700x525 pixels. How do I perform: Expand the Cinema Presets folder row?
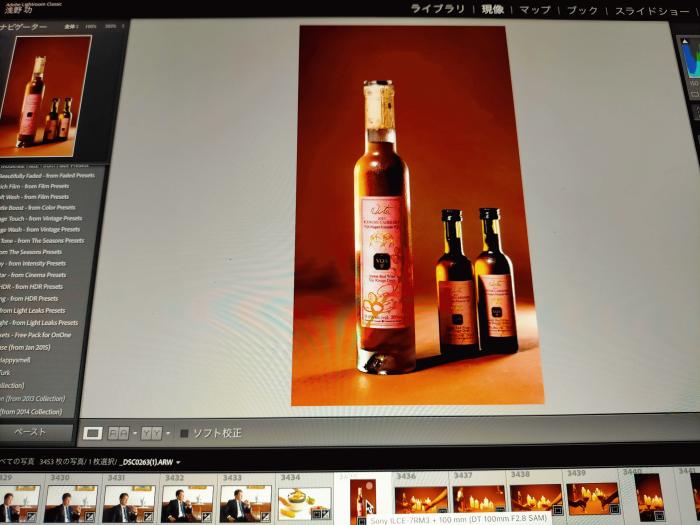tap(33, 275)
